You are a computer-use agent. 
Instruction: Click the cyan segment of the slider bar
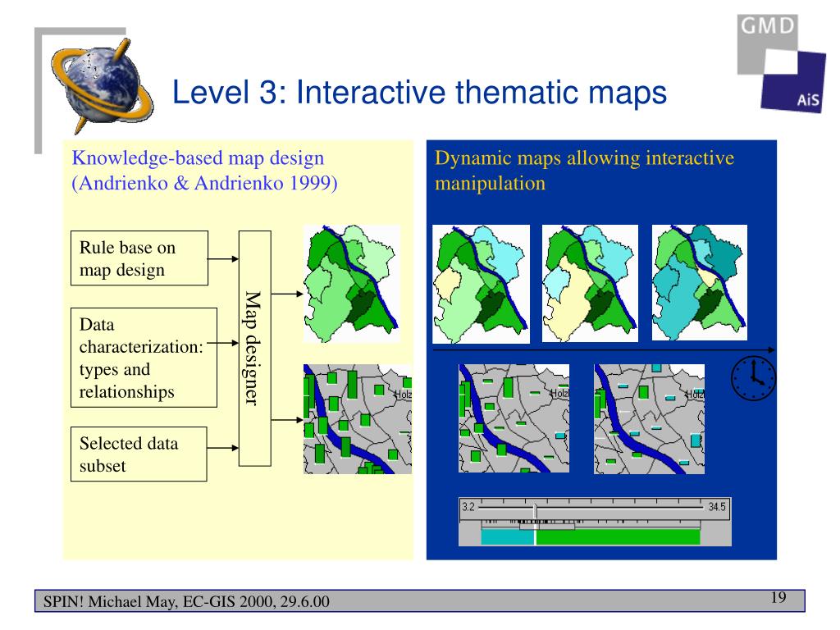click(x=507, y=536)
